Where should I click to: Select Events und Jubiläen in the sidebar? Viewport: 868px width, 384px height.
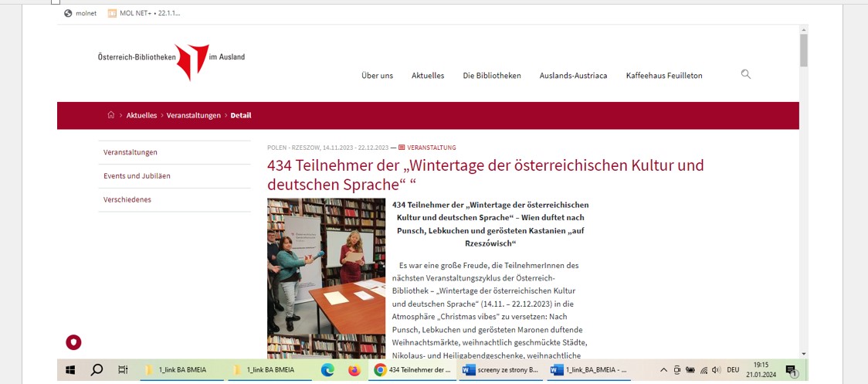click(137, 176)
